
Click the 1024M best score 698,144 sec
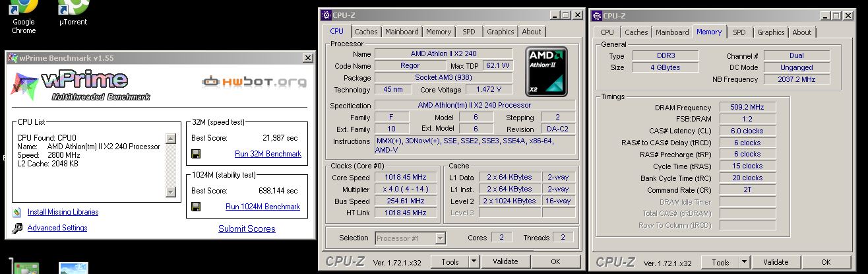278,191
